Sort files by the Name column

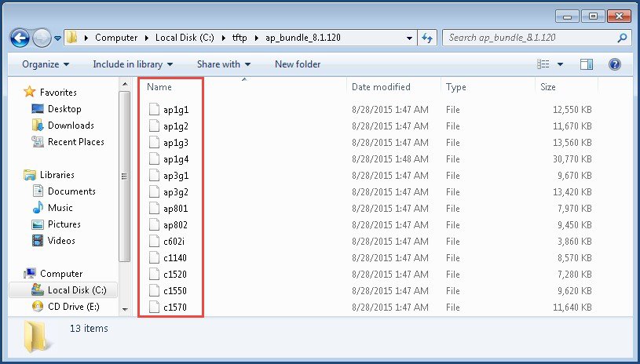[x=159, y=87]
